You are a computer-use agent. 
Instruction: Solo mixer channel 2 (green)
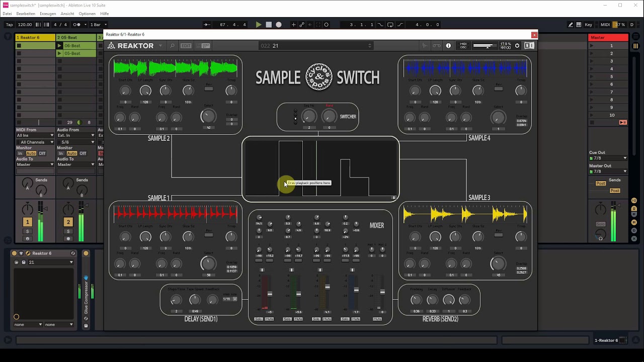pyautogui.click(x=287, y=319)
